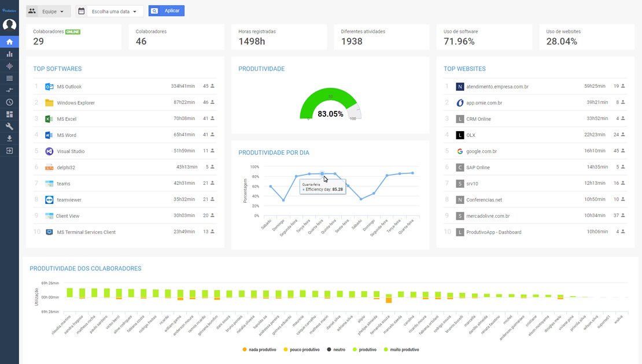Click the muito produtivo legend color dot
The width and height of the screenshot is (642, 364).
click(386, 350)
